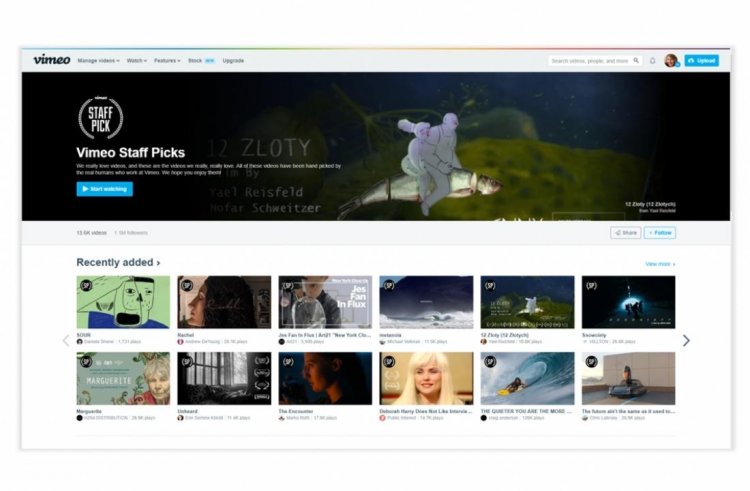This screenshot has height=491, width=750.
Task: Click the Snowciety video title
Action: 594,335
